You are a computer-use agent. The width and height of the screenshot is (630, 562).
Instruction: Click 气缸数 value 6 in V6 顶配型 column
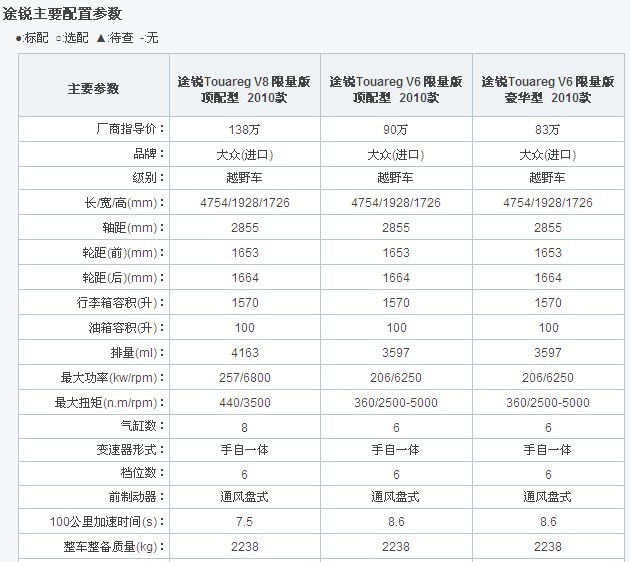396,427
